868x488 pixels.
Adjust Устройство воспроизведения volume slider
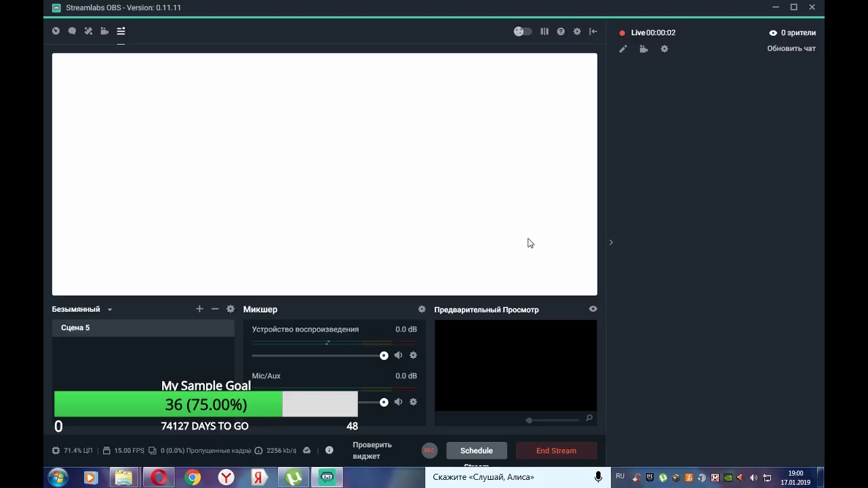pyautogui.click(x=319, y=355)
